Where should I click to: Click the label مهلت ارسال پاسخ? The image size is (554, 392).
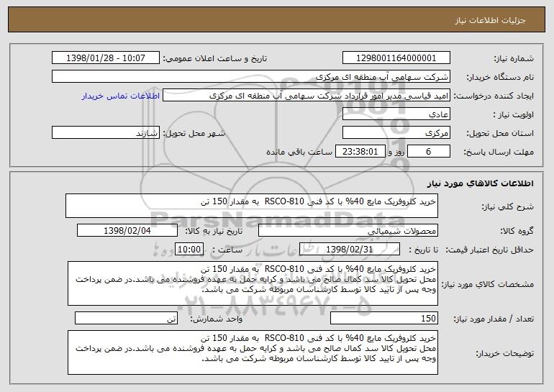tap(499, 152)
